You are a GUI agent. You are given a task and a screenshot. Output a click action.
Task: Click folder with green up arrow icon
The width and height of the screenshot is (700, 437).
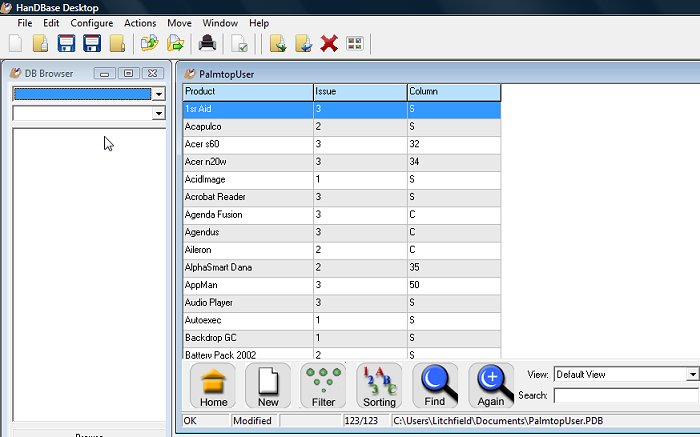pos(150,43)
